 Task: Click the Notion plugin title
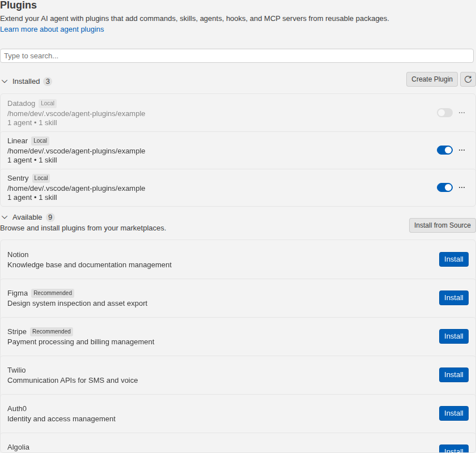[x=18, y=255]
